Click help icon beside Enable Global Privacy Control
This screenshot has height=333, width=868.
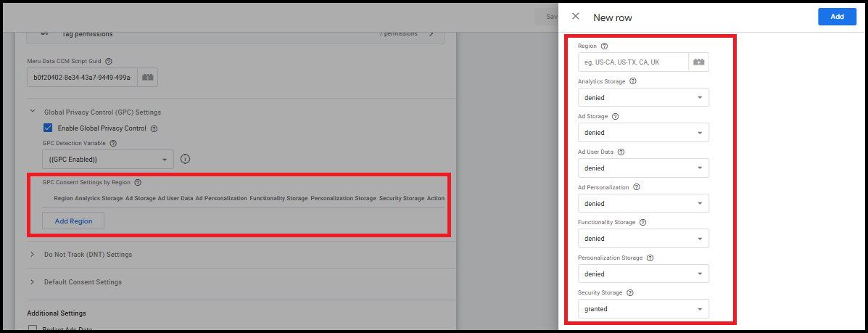[154, 128]
